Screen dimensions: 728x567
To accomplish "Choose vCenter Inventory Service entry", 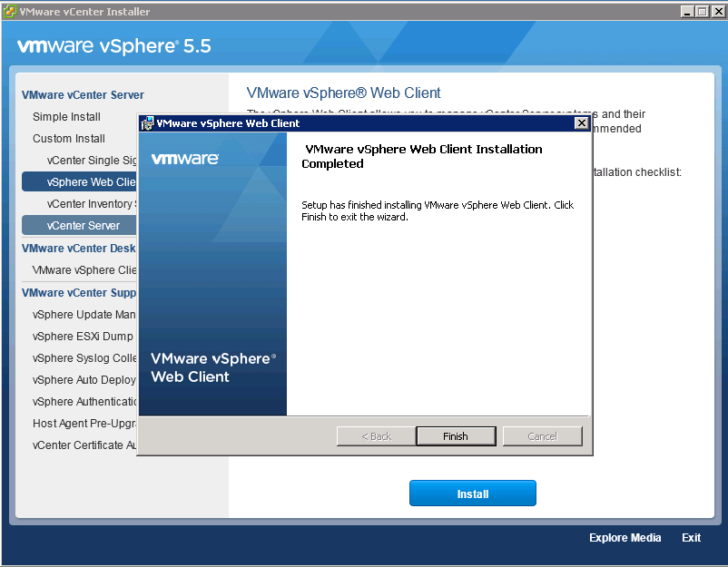I will click(92, 204).
